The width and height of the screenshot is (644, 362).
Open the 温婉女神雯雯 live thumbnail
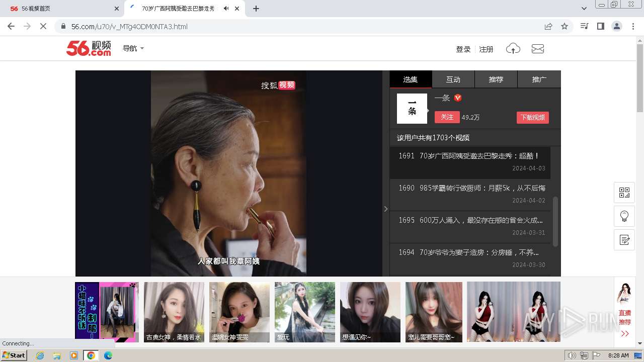pyautogui.click(x=239, y=312)
